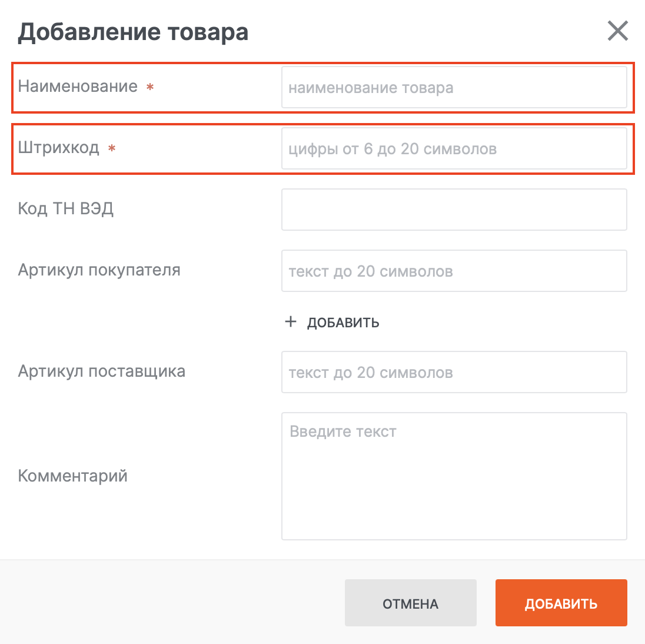The width and height of the screenshot is (645, 644).
Task: Click the Наименование input field
Action: [x=454, y=87]
